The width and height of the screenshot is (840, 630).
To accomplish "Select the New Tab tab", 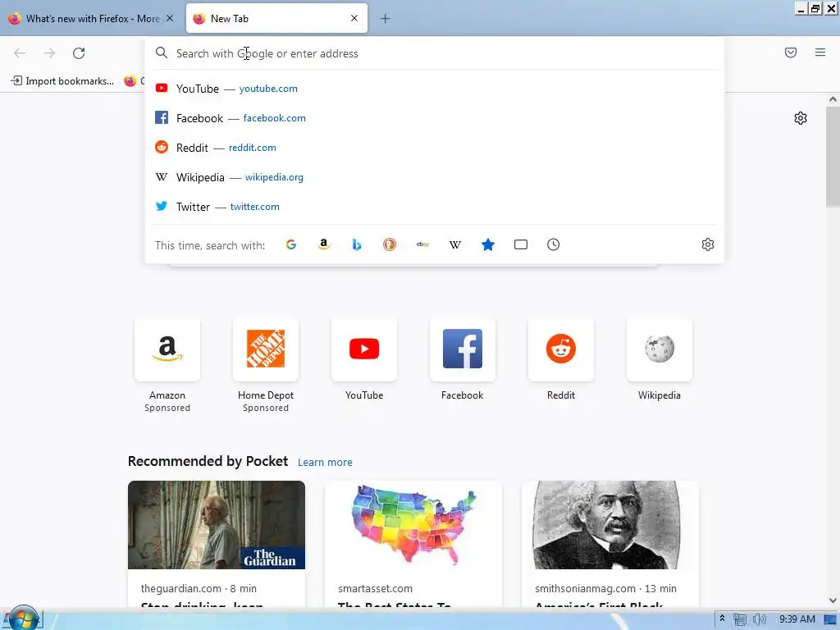I will [276, 19].
